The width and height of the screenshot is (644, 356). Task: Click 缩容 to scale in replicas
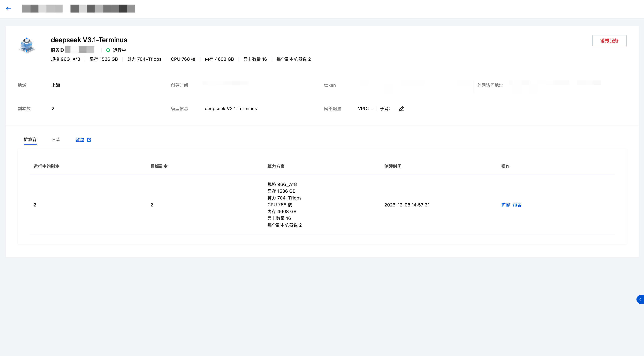tap(517, 205)
